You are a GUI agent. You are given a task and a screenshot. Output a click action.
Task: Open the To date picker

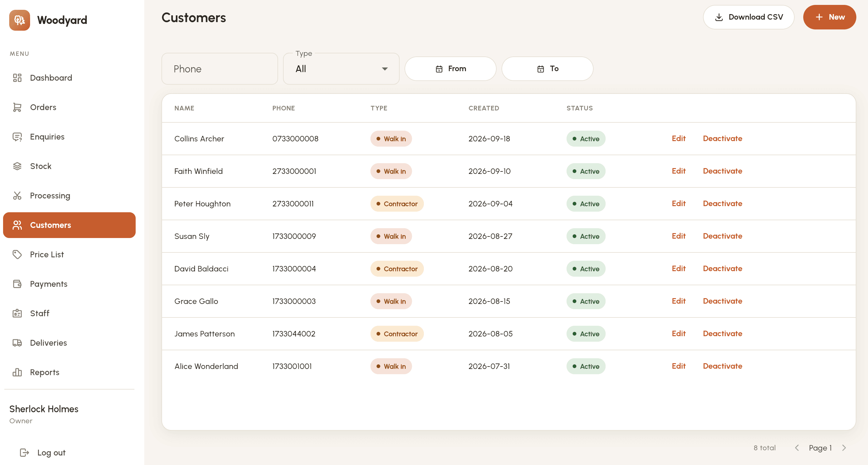tap(547, 69)
